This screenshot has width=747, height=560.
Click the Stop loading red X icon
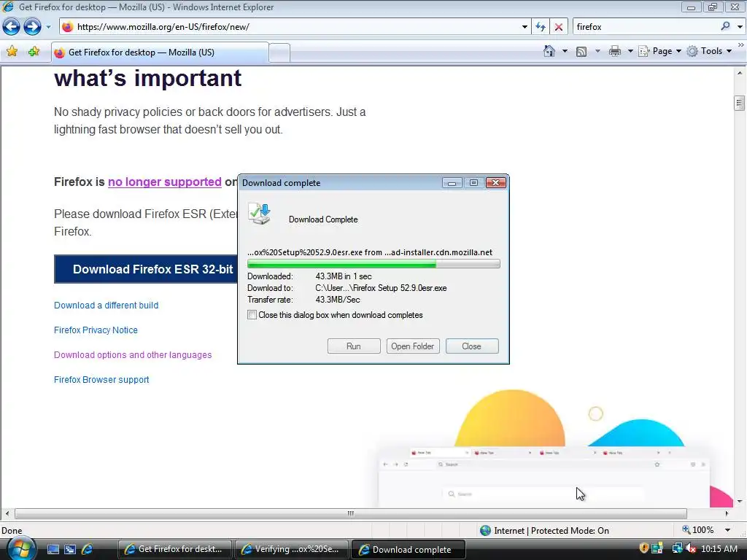click(558, 27)
